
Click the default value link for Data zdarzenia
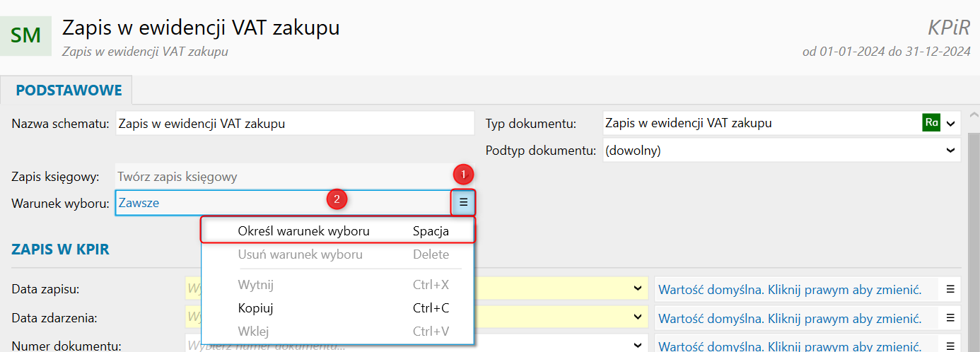(x=789, y=317)
